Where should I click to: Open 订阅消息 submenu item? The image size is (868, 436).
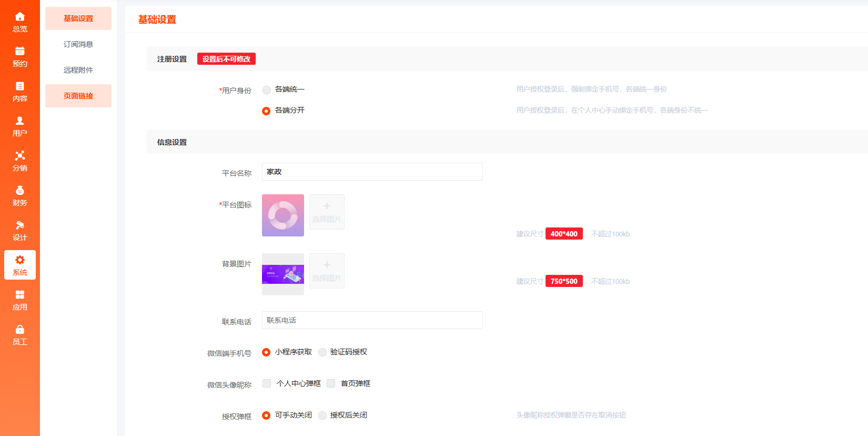[78, 44]
